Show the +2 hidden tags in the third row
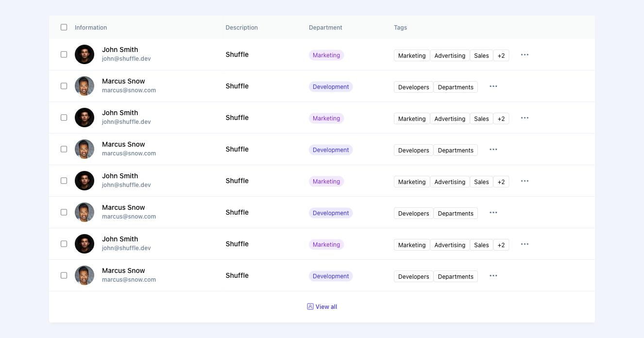Viewport: 644px width, 338px height. coord(501,118)
